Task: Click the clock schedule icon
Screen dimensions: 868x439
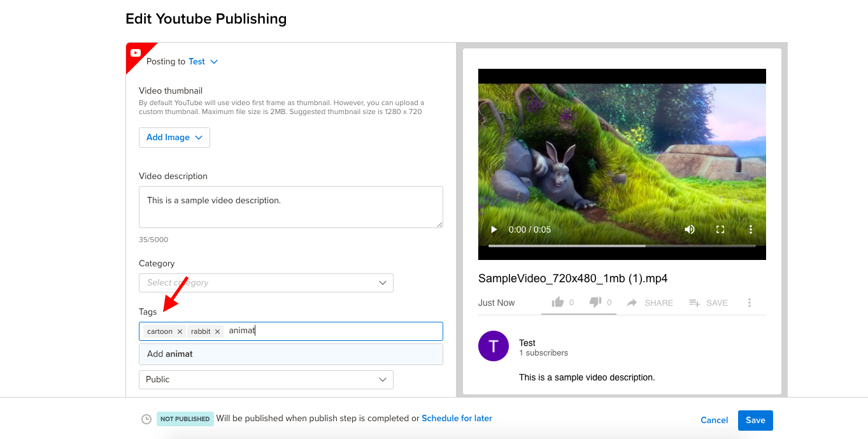Action: pos(146,419)
